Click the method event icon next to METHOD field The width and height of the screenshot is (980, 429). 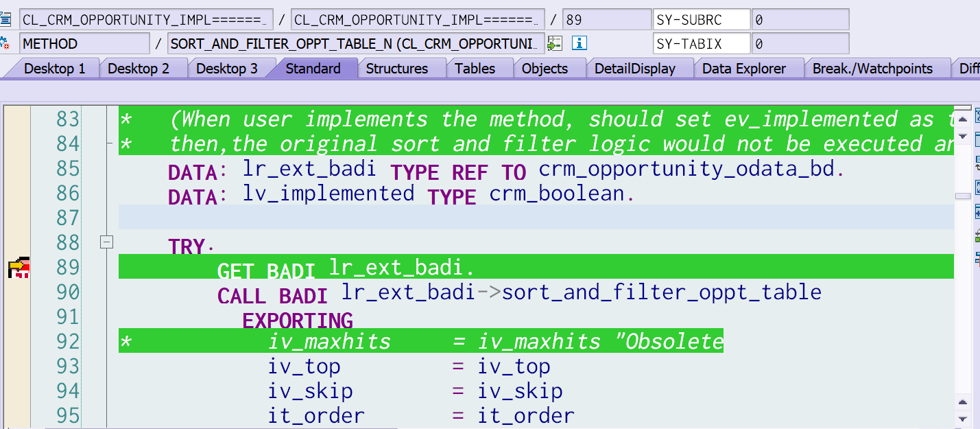pyautogui.click(x=4, y=43)
